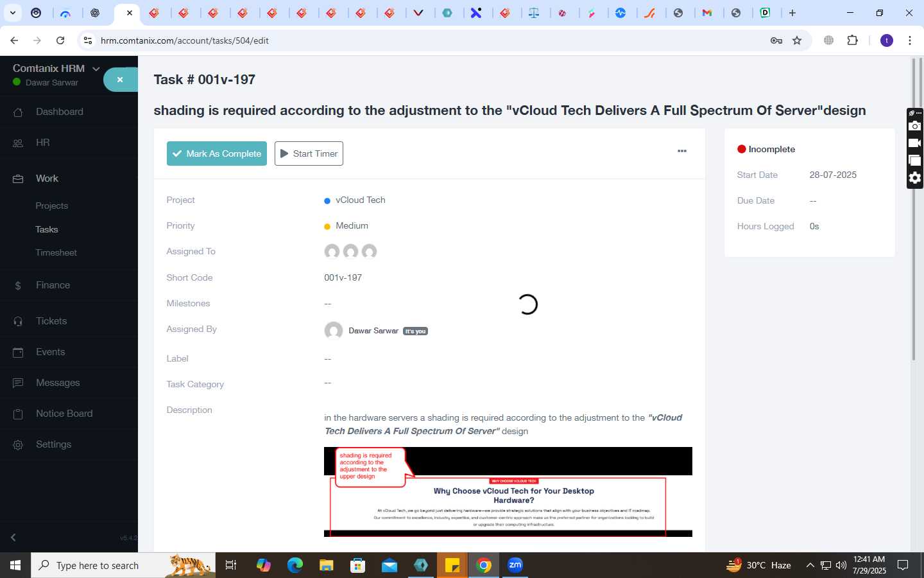This screenshot has height=578, width=924.
Task: Open the description screenshot thumbnail
Action: 508,492
